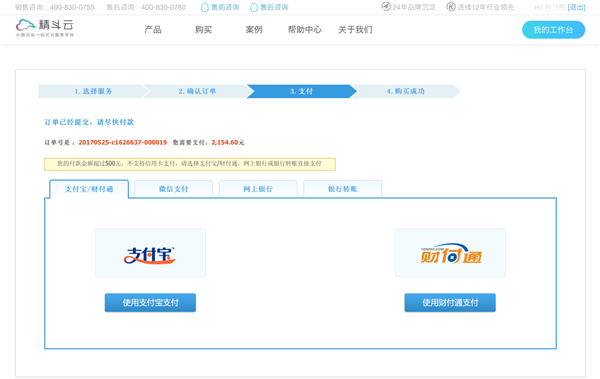Pay using the 使用财付通支付 button

click(450, 303)
